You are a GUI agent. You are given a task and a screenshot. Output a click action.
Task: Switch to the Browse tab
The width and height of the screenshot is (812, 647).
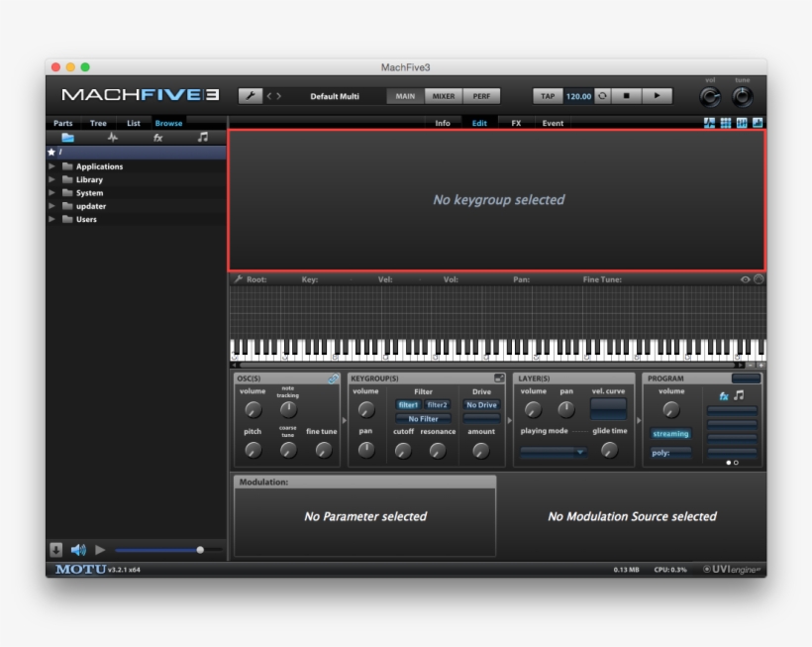tap(168, 123)
